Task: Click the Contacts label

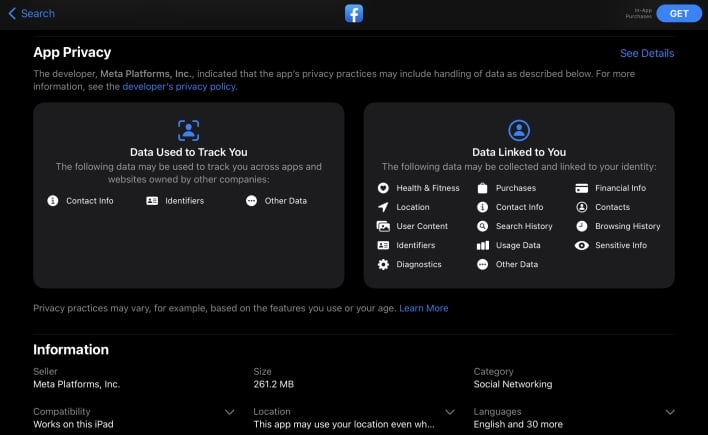Action: pyautogui.click(x=612, y=207)
